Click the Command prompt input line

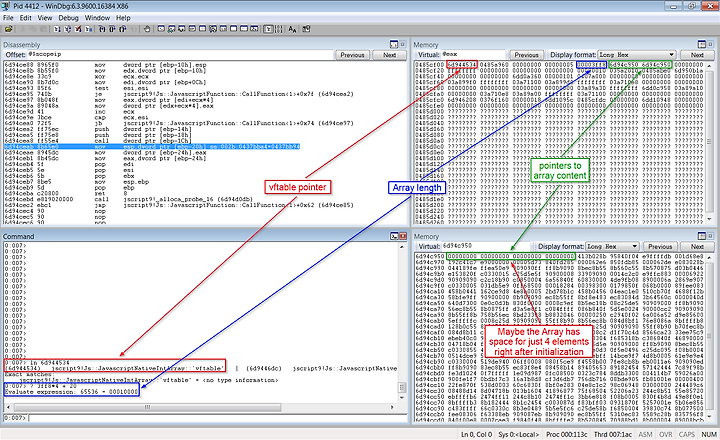coord(217,418)
